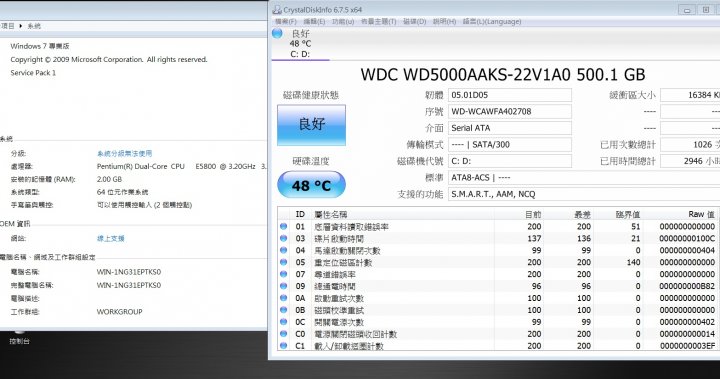Image resolution: width=720 pixels, height=379 pixels.
Task: Click the CrystalDiskInfo title bar app icon
Action: [277, 10]
